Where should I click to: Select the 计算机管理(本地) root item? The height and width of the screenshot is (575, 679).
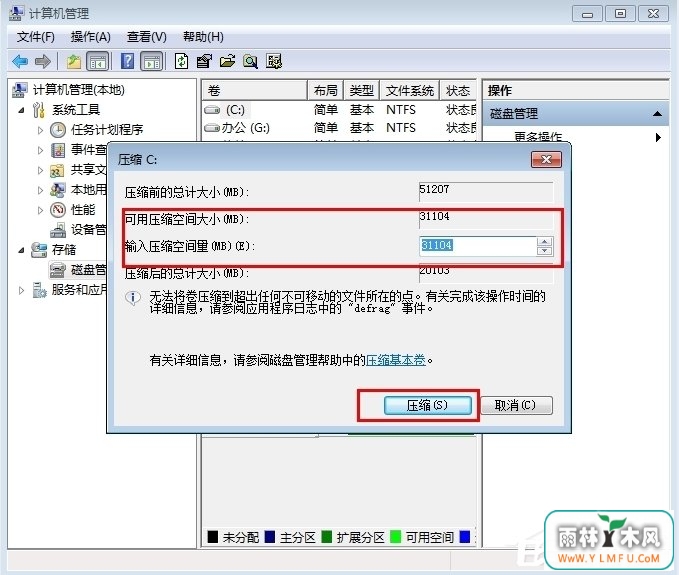point(79,90)
